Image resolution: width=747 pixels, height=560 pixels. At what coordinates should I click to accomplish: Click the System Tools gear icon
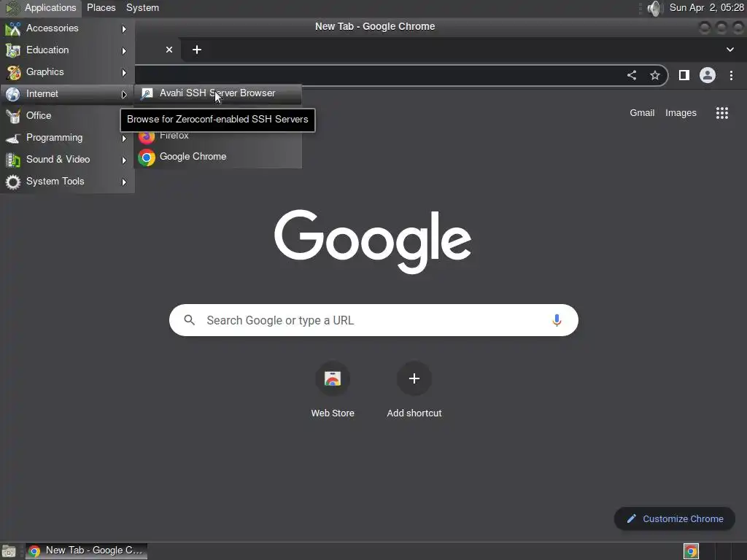[13, 182]
